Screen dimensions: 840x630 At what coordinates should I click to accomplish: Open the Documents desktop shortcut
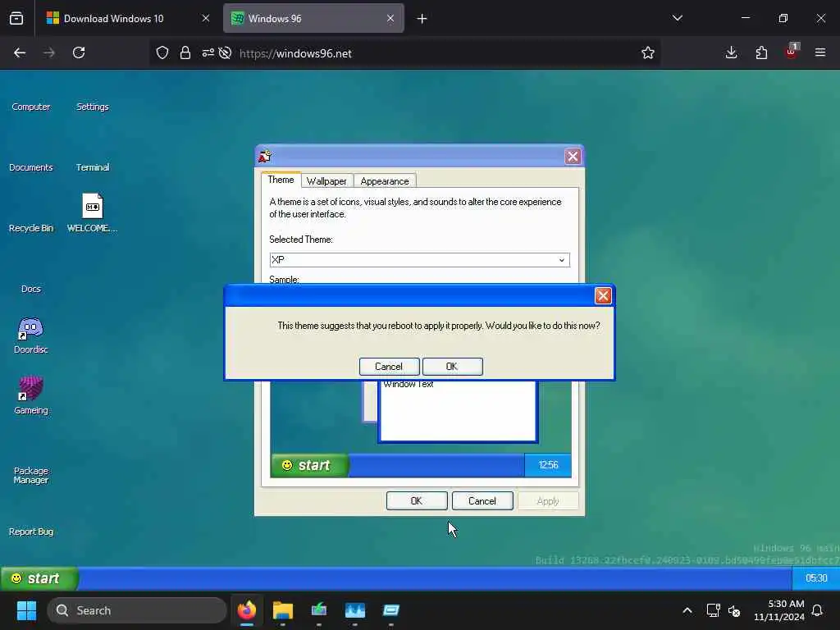(x=31, y=167)
